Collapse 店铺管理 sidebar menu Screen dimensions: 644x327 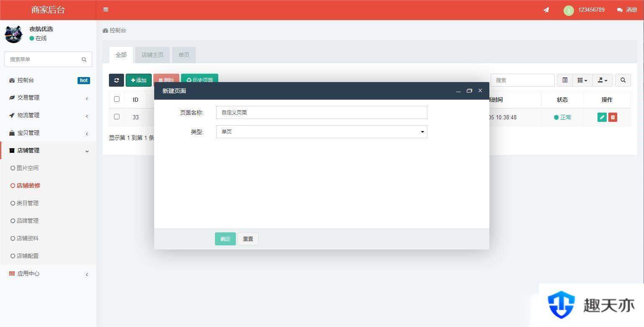tap(48, 150)
